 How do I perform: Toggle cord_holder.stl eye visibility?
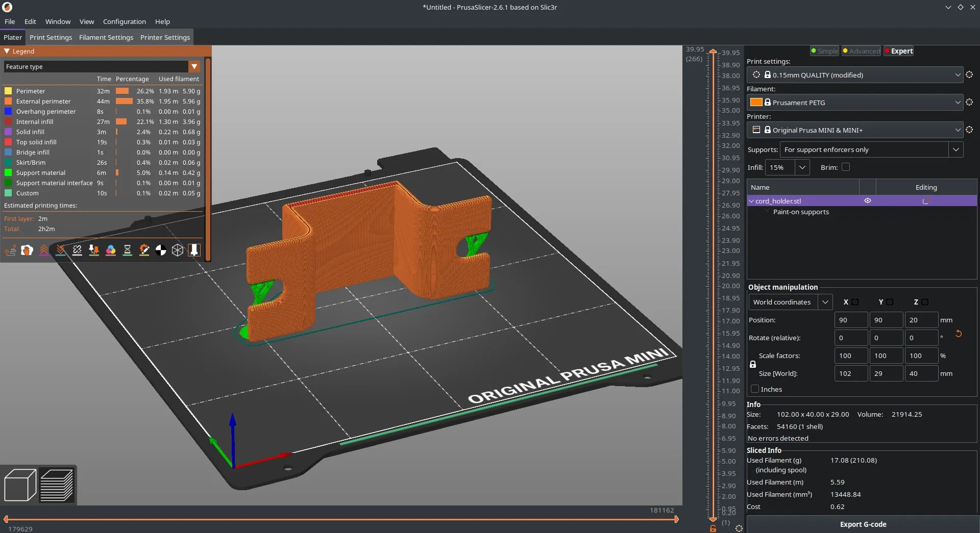[867, 201]
